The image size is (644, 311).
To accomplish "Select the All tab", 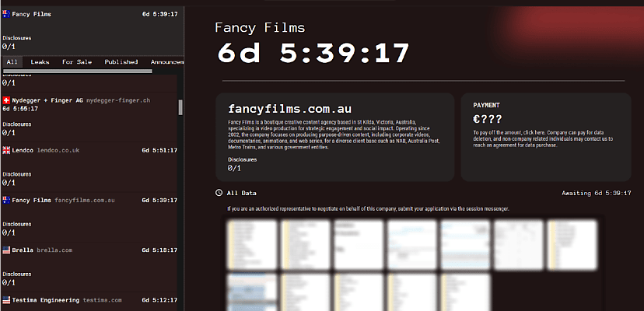I will coord(12,62).
